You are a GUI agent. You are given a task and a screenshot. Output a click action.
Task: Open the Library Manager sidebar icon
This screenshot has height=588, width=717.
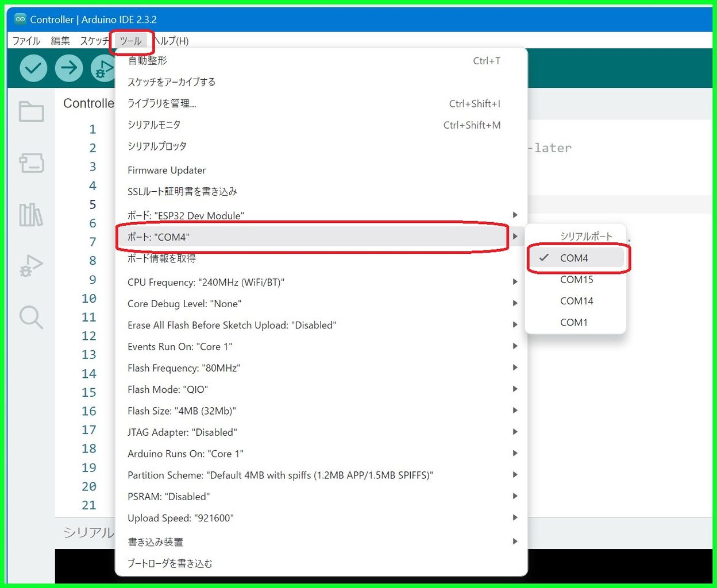pyautogui.click(x=31, y=215)
